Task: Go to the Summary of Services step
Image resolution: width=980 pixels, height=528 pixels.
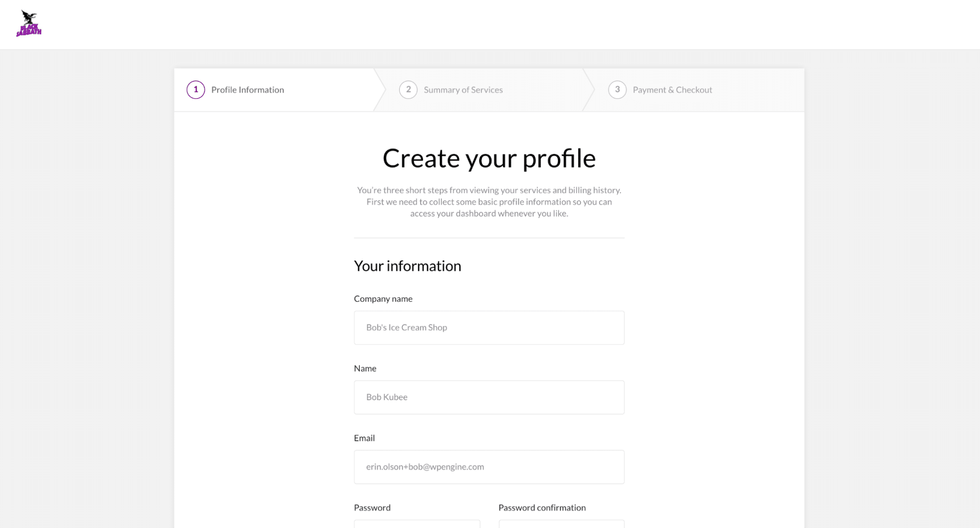Action: tap(463, 90)
